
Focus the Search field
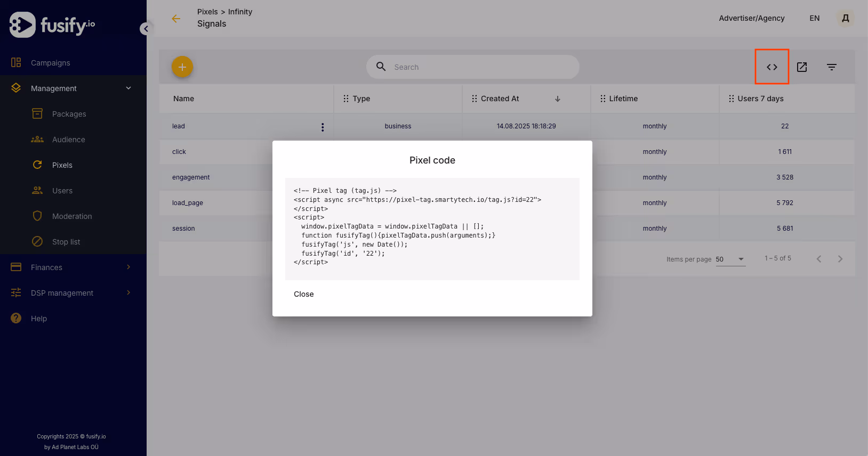point(472,67)
